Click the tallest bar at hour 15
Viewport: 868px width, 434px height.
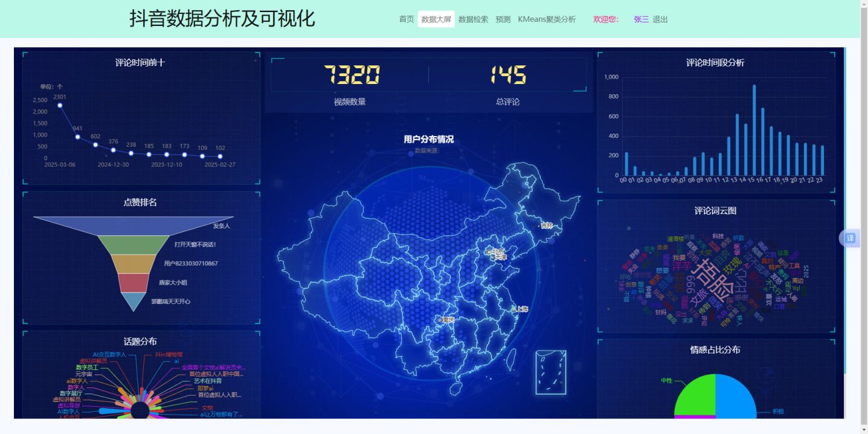point(754,130)
